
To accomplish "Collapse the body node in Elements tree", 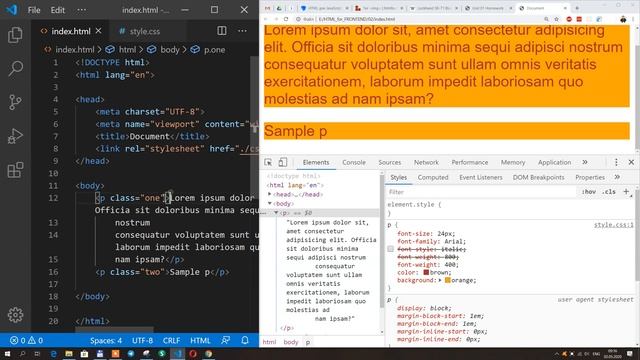I will [x=270, y=203].
